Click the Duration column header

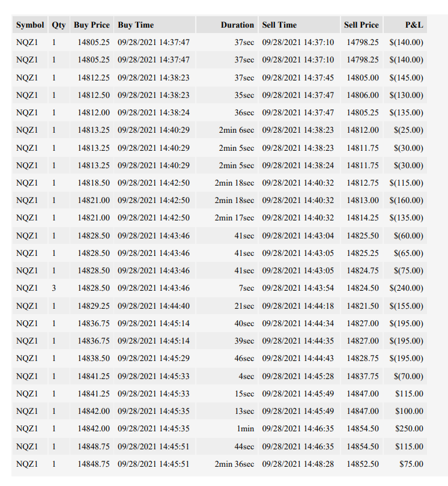pyautogui.click(x=227, y=25)
